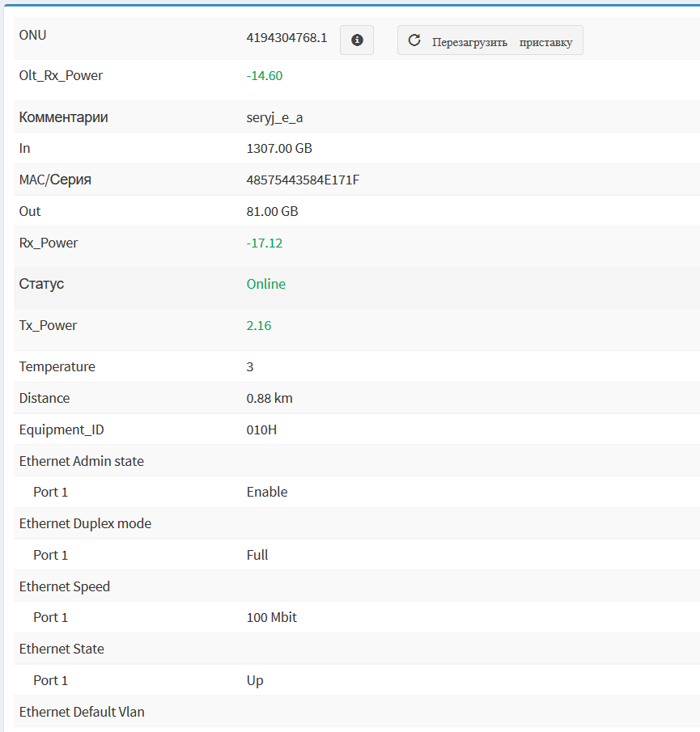The width and height of the screenshot is (700, 732).
Task: Click the 100 Mbit speed value
Action: (272, 618)
